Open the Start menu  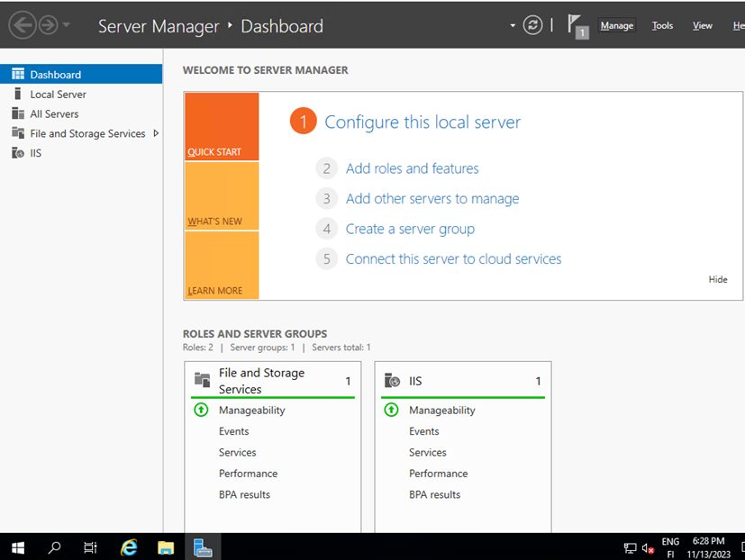17,546
